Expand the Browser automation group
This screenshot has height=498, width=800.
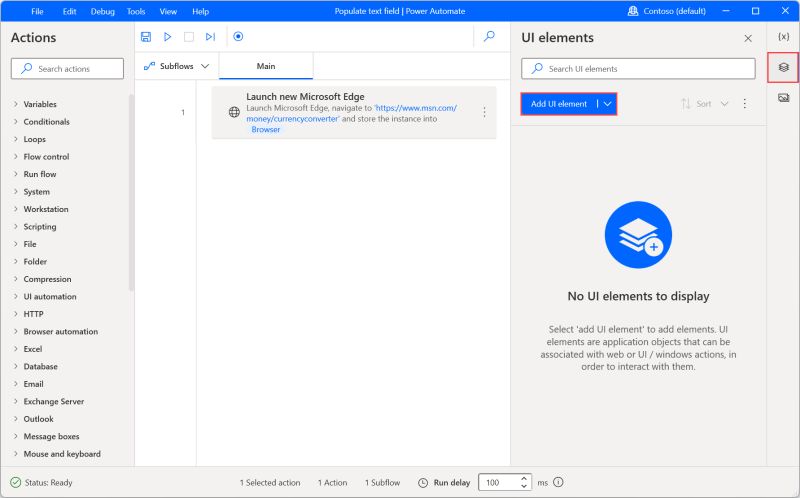16,331
